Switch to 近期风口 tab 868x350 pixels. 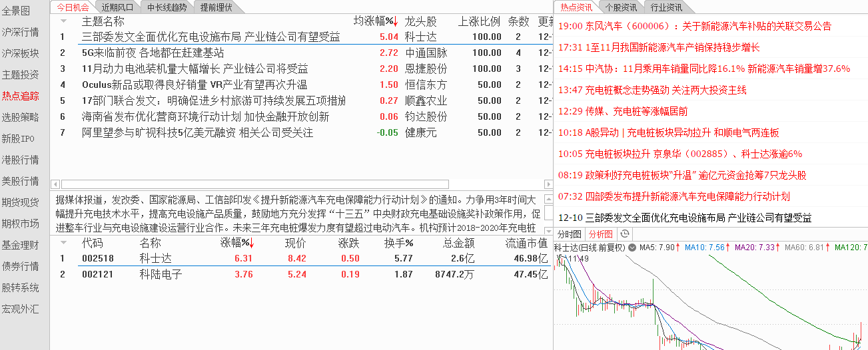point(117,7)
